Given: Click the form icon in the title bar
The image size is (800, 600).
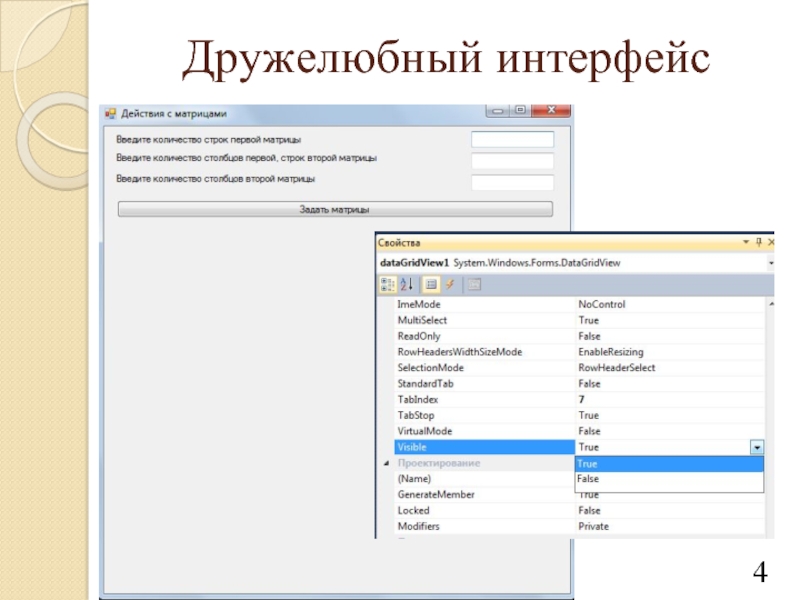Looking at the screenshot, I should click(x=110, y=113).
